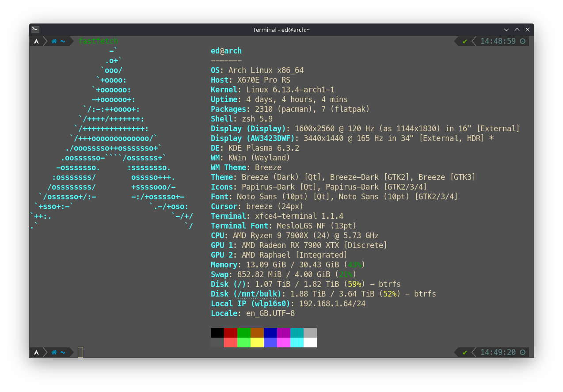Click the home icon beside the empty prompt
563x392 pixels.
click(54, 352)
